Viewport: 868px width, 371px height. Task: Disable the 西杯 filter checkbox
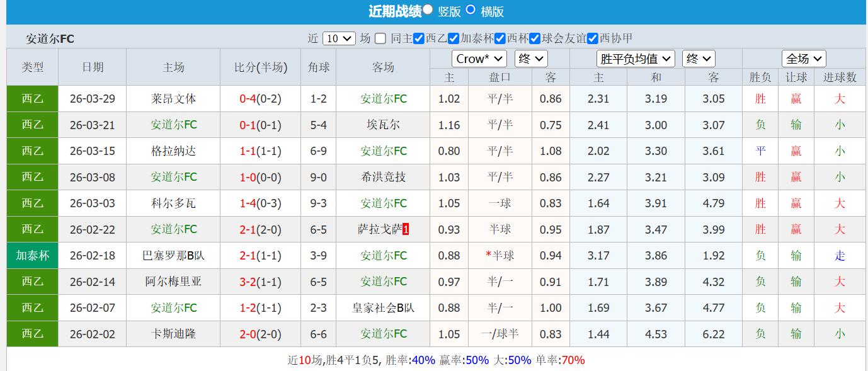click(500, 38)
